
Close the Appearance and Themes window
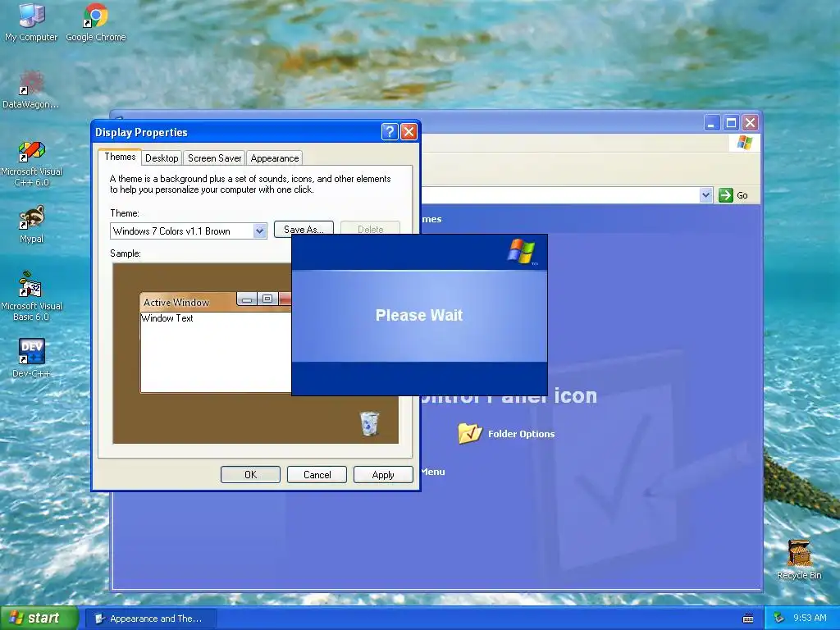(x=750, y=123)
